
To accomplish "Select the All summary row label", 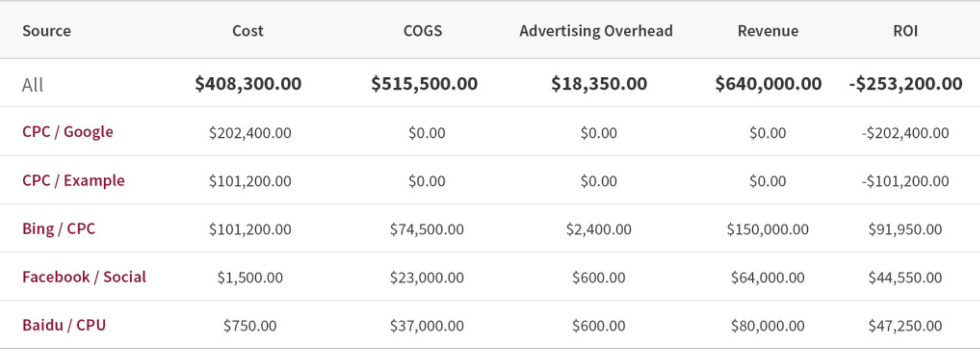I will 33,85.
